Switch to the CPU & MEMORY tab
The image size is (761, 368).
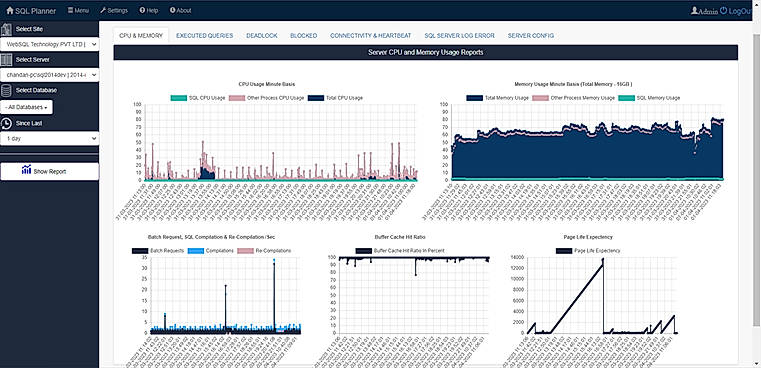(141, 35)
